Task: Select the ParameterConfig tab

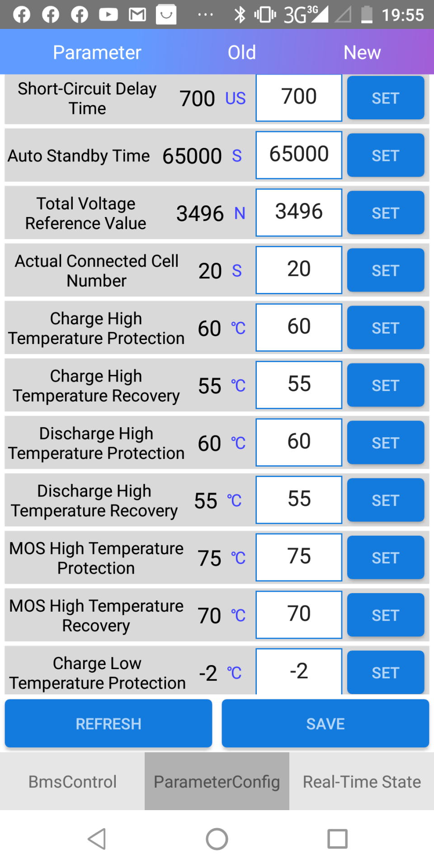Action: (x=217, y=781)
